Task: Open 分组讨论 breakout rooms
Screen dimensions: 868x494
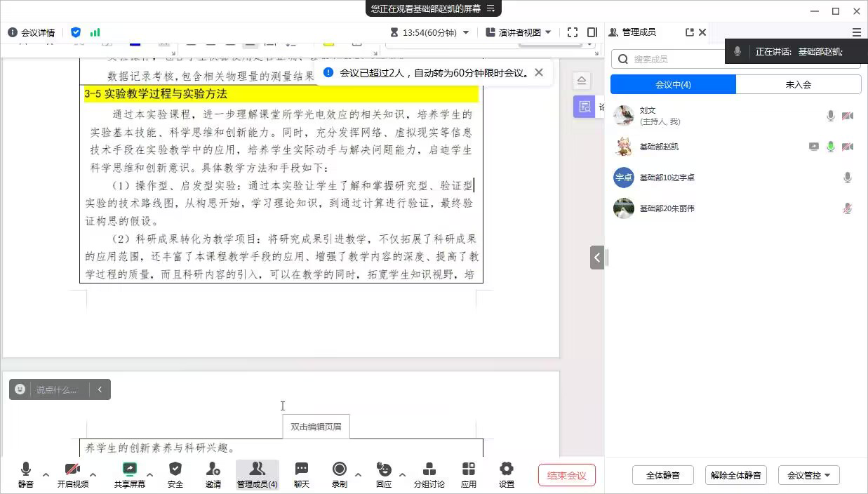Action: coord(429,469)
